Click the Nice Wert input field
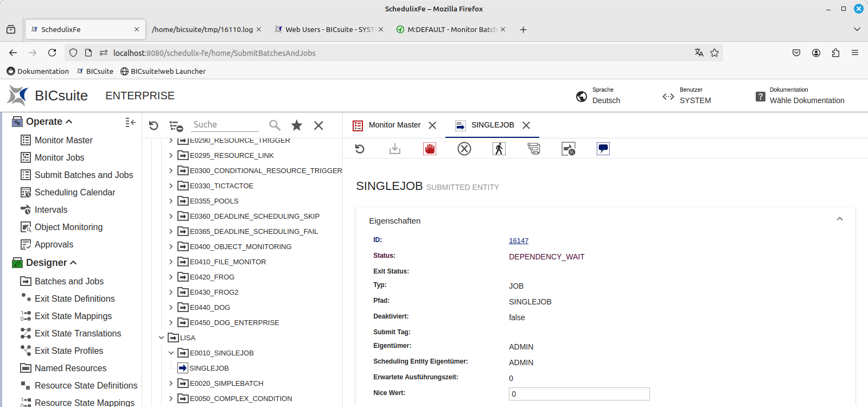Image resolution: width=868 pixels, height=407 pixels. point(579,394)
